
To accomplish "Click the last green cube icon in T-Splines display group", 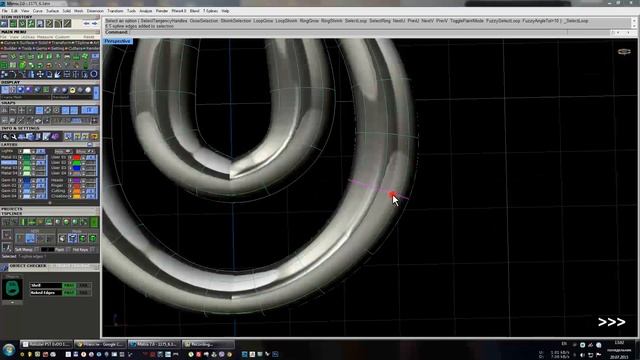I will click(x=93, y=238).
